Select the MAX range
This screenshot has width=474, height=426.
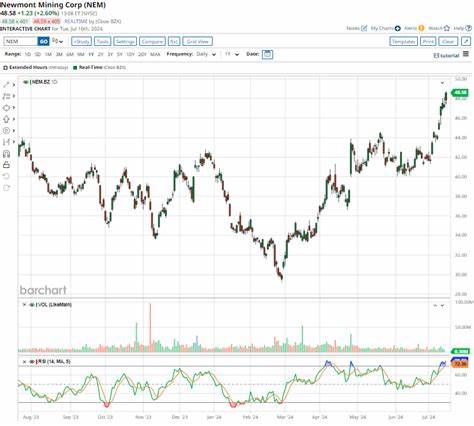[155, 54]
